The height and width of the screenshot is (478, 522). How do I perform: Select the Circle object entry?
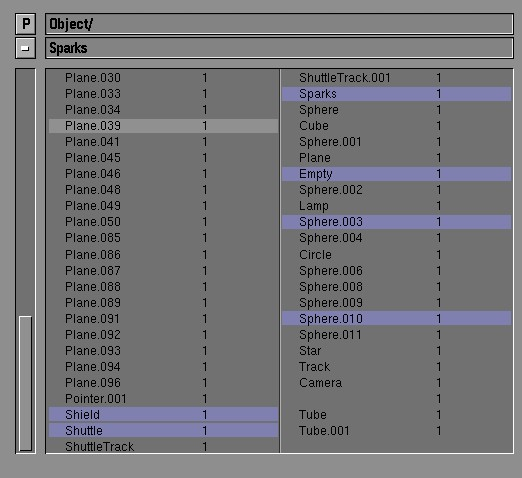397,255
